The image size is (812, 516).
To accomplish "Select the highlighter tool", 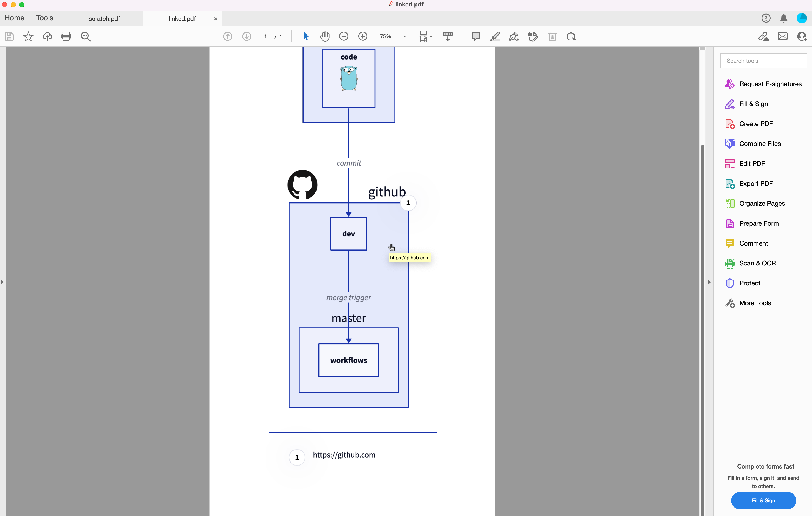I will pos(495,36).
